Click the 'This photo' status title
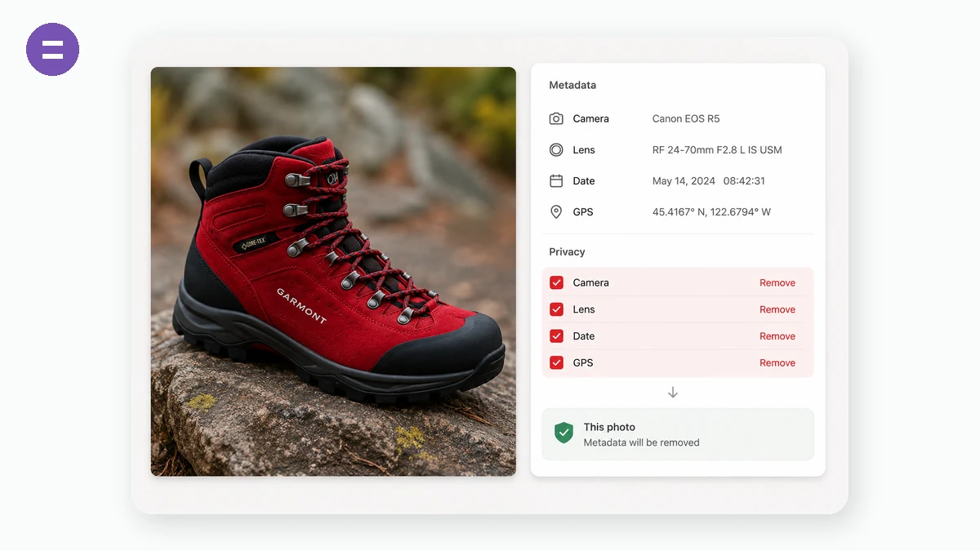 [609, 427]
